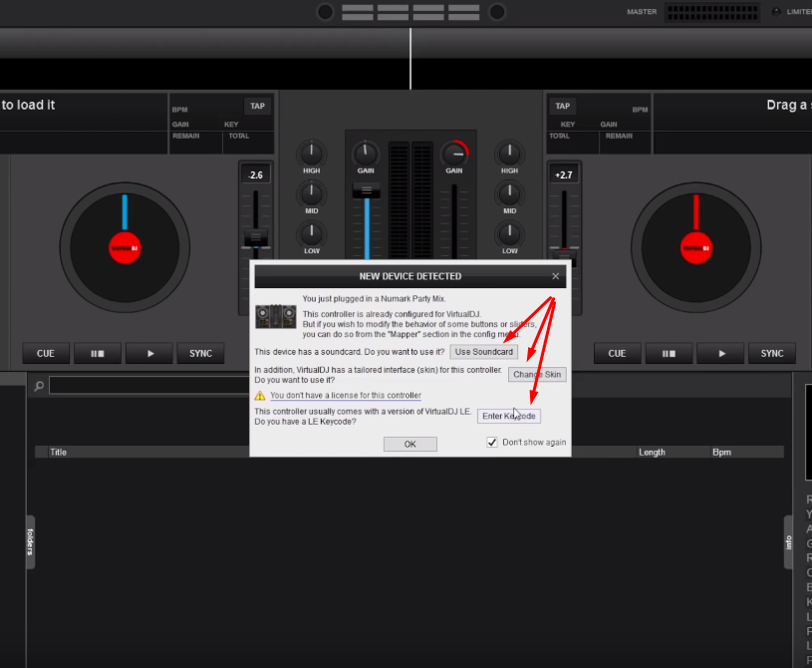
Task: Expand the info side tab
Action: pos(788,542)
